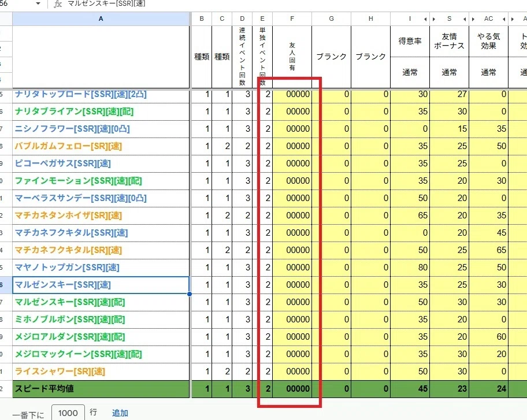This screenshot has height=420, width=527.
Task: Select cell メジロアルダン[SSR][速][配]
Action: coord(101,337)
